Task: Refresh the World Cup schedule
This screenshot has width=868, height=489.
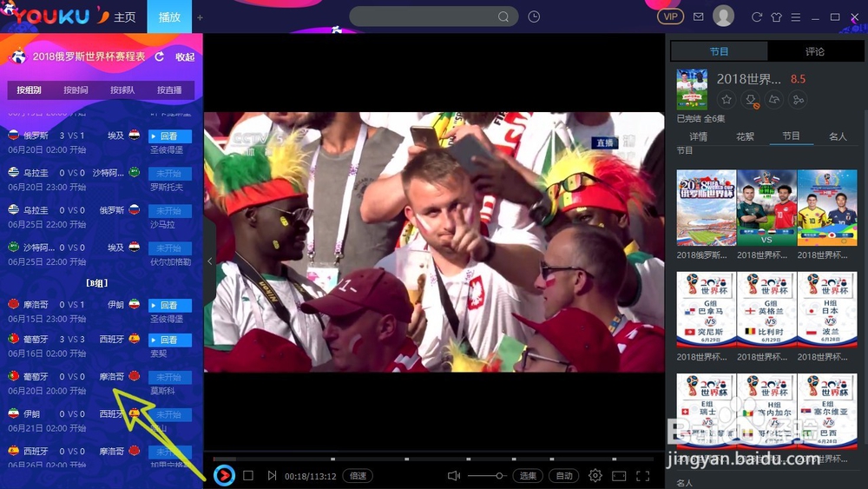Action: pyautogui.click(x=160, y=56)
